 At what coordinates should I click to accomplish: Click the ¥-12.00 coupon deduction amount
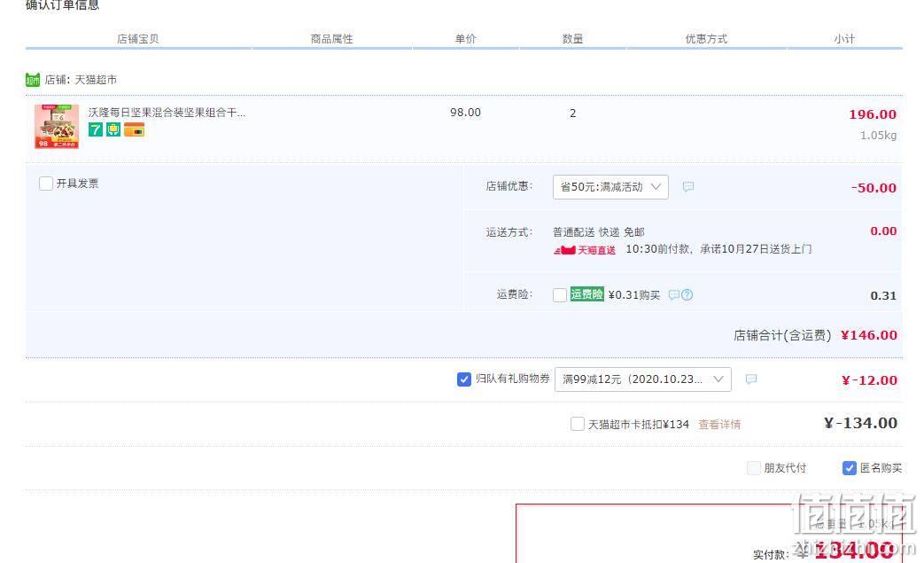[869, 380]
